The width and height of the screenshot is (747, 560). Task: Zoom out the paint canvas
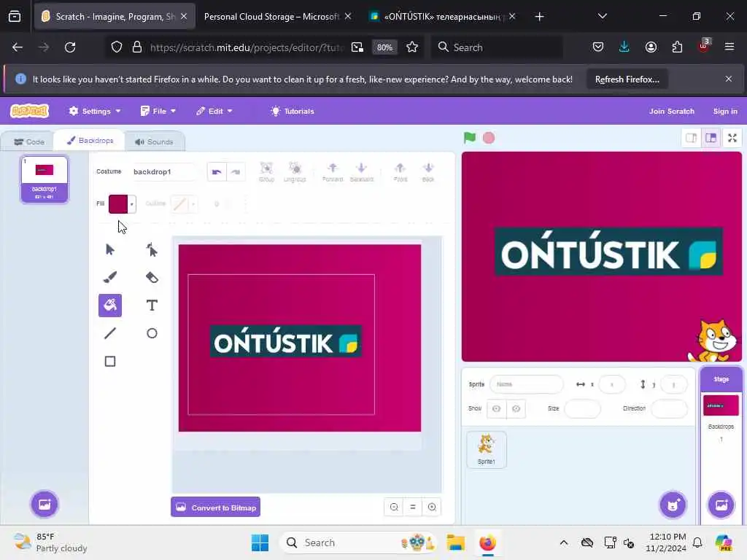click(x=394, y=507)
